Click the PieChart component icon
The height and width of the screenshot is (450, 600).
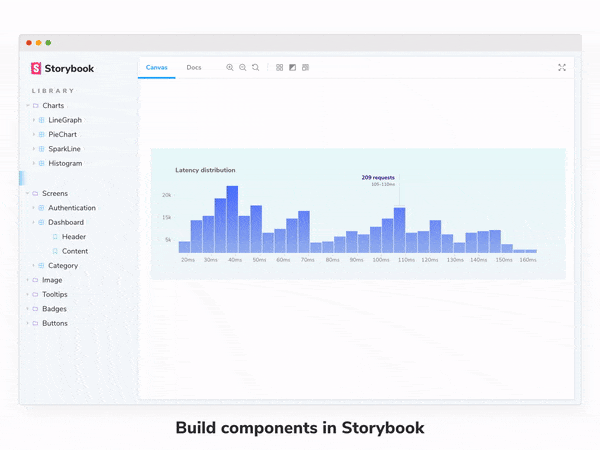click(42, 134)
